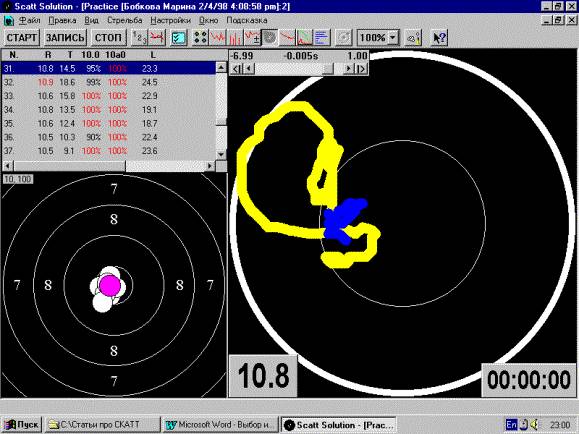Step trace back with the single left arrow

click(249, 69)
